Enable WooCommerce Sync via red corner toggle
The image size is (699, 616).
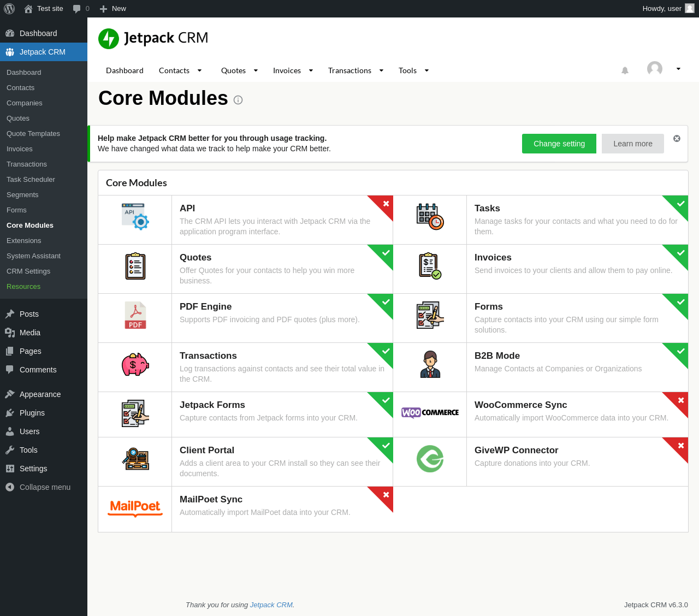pos(679,401)
